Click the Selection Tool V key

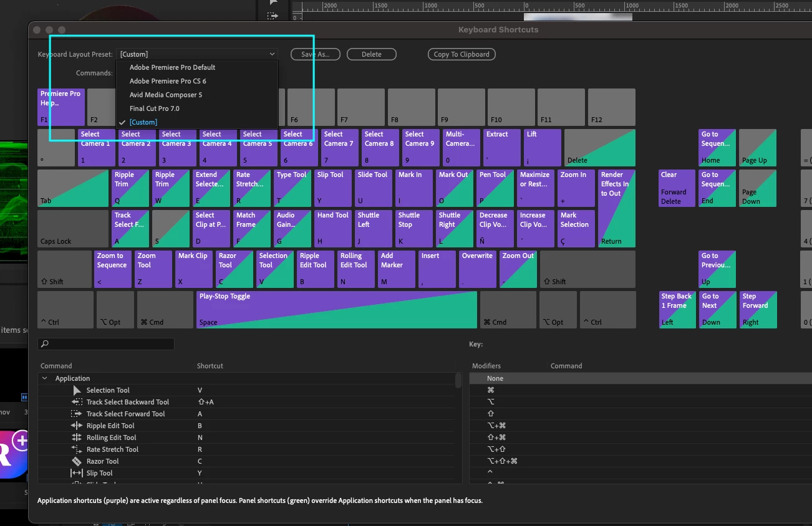tap(274, 269)
